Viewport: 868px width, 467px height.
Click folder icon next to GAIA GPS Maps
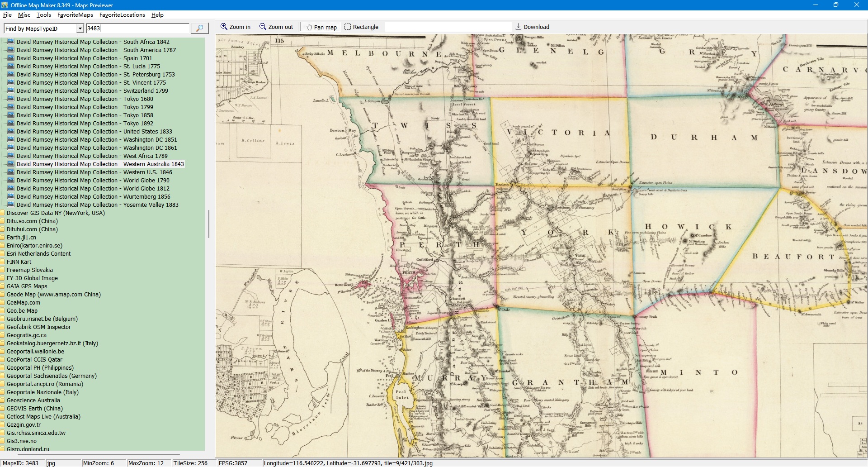[x=2, y=286]
